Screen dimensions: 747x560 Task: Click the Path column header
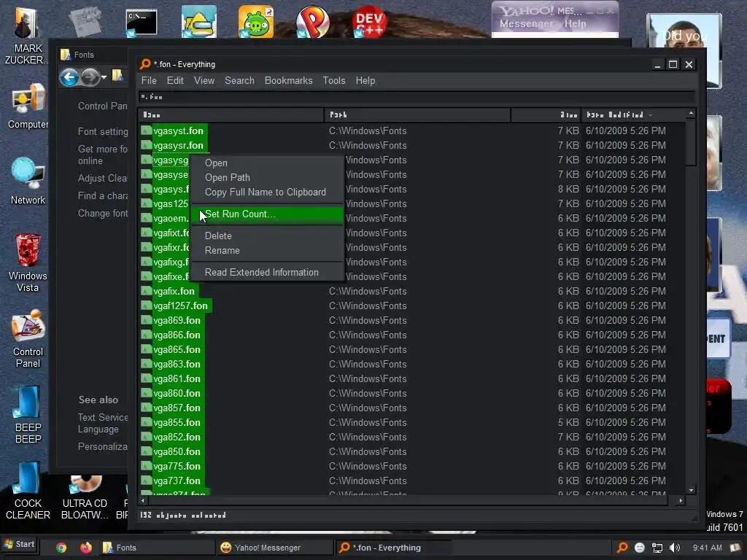(417, 115)
